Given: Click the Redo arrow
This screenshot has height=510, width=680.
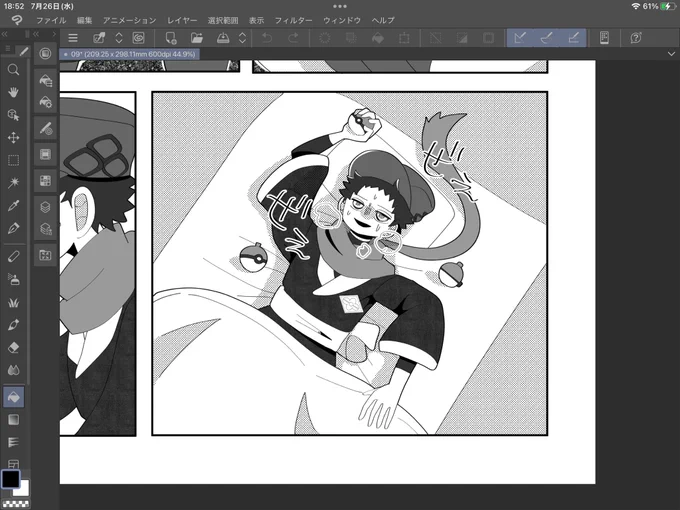Looking at the screenshot, I should click(x=293, y=38).
